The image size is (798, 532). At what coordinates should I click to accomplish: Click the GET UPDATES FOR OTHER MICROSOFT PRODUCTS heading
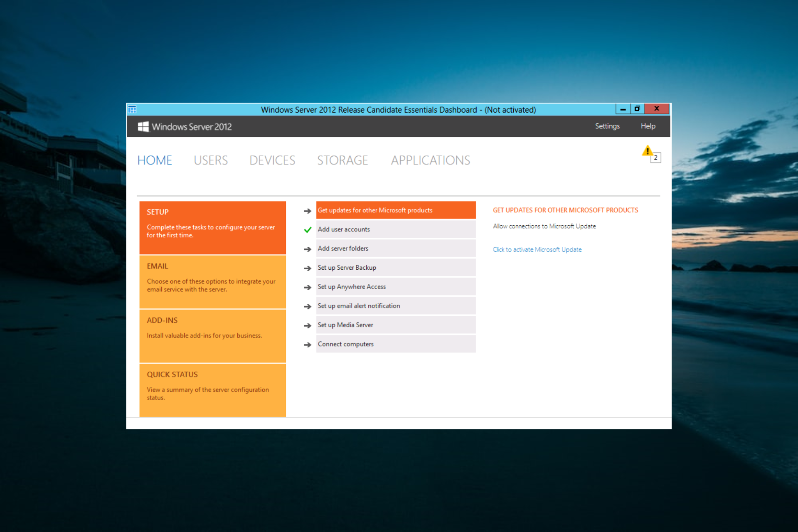click(x=566, y=210)
